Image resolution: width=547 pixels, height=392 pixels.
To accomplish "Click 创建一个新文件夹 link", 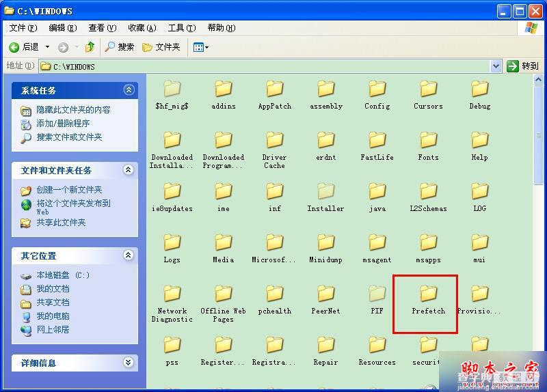I will click(x=69, y=190).
